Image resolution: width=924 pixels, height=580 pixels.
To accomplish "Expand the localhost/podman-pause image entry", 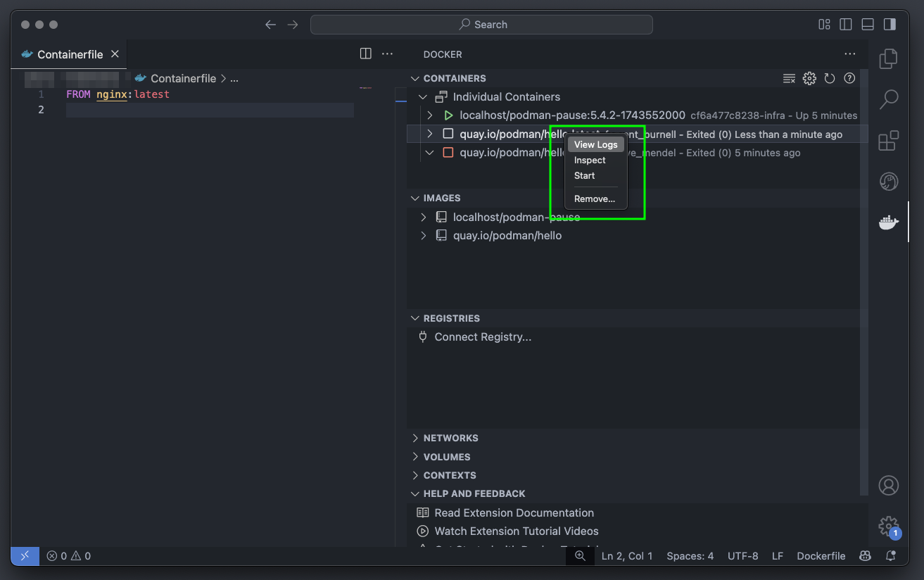I will [423, 217].
